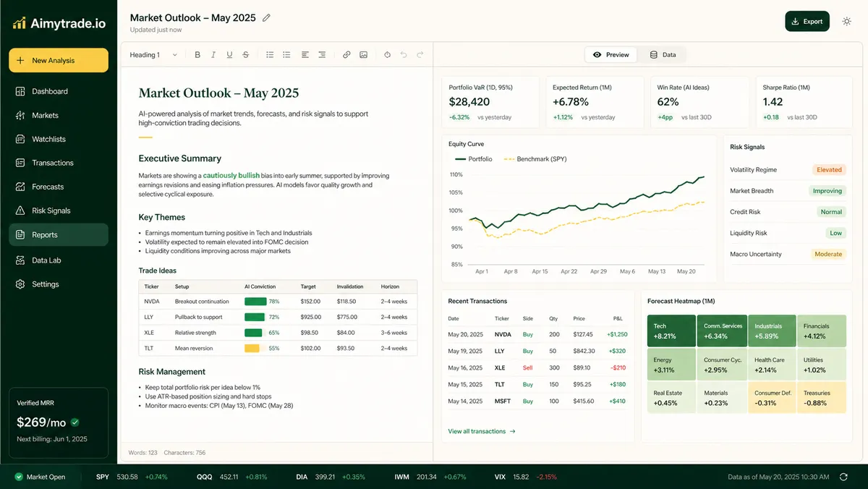
Task: Click the TLT conviction bar showing 55%
Action: click(252, 349)
